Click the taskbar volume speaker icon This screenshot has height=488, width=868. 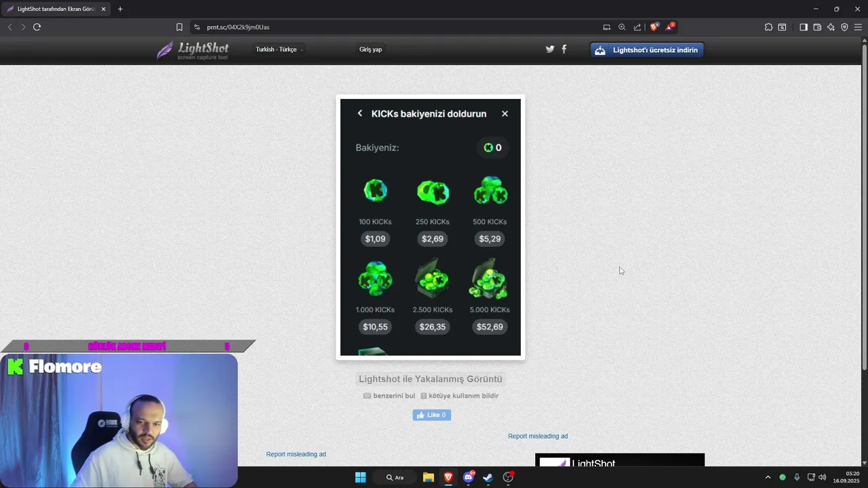[x=822, y=477]
